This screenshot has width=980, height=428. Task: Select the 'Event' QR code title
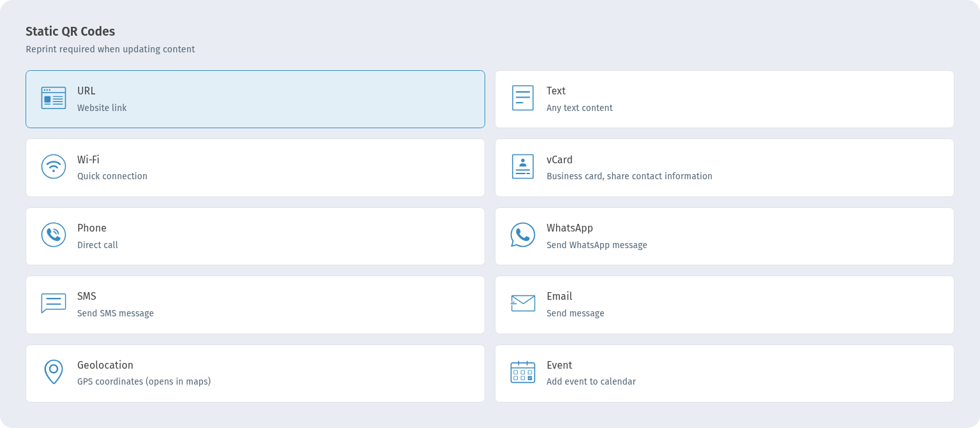[559, 365]
